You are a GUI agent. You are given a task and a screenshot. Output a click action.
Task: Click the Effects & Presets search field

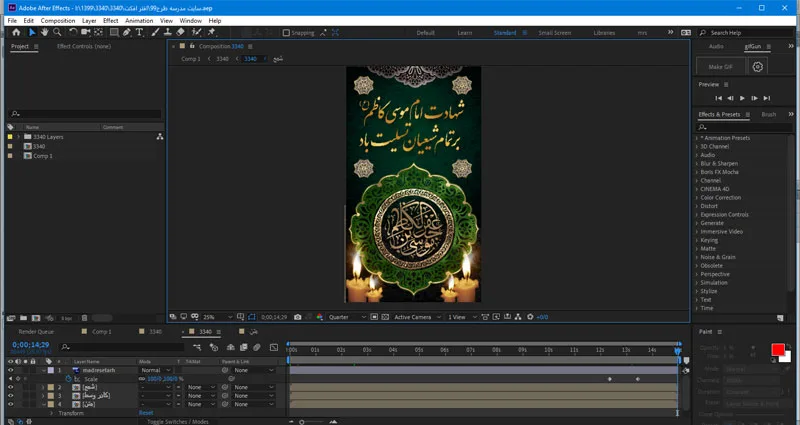(745, 127)
